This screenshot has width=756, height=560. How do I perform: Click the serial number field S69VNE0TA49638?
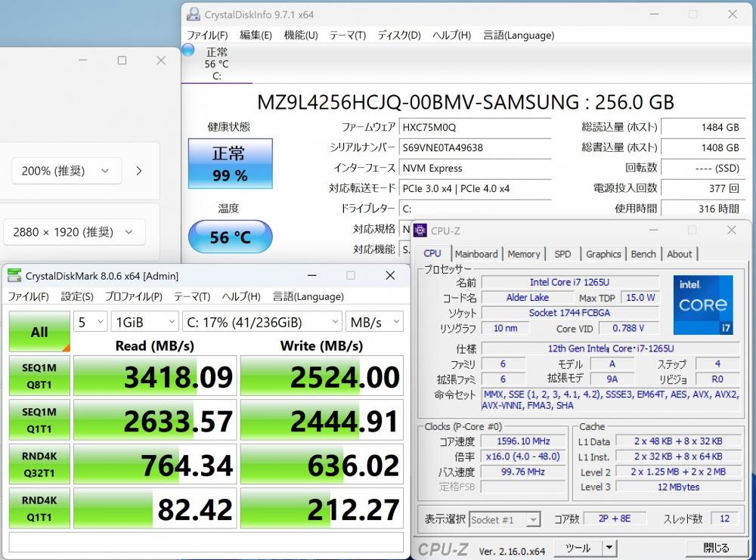pyautogui.click(x=475, y=147)
